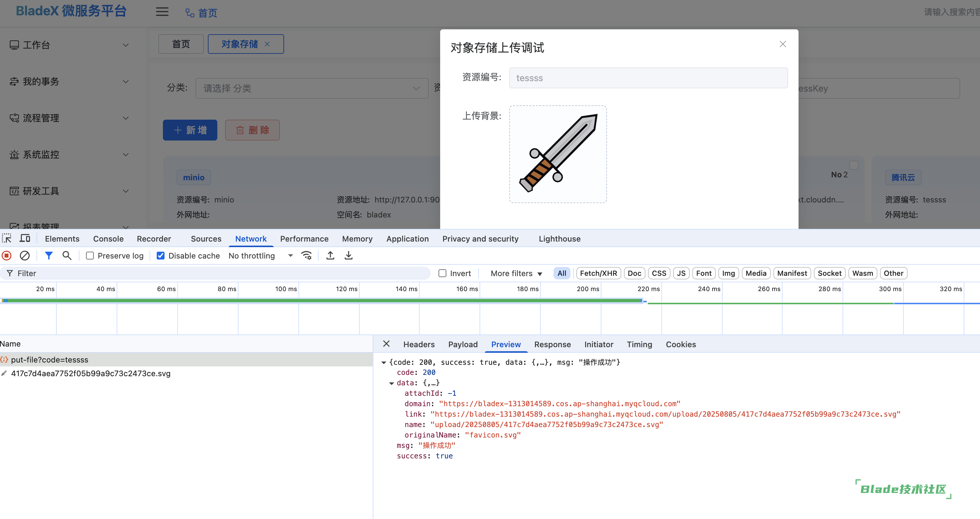Expand the 研发工具 sidebar menu
Screen dimensions: 980x519
125,191
